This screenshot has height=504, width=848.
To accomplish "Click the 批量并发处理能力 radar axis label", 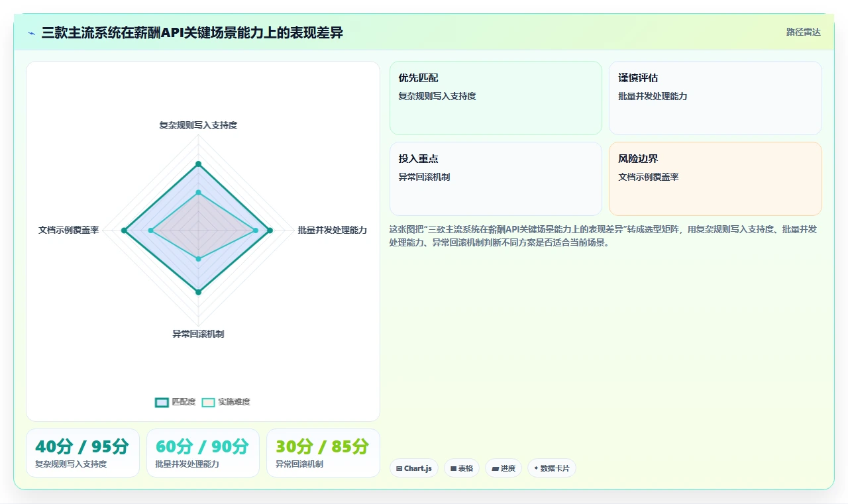I will click(x=333, y=230).
